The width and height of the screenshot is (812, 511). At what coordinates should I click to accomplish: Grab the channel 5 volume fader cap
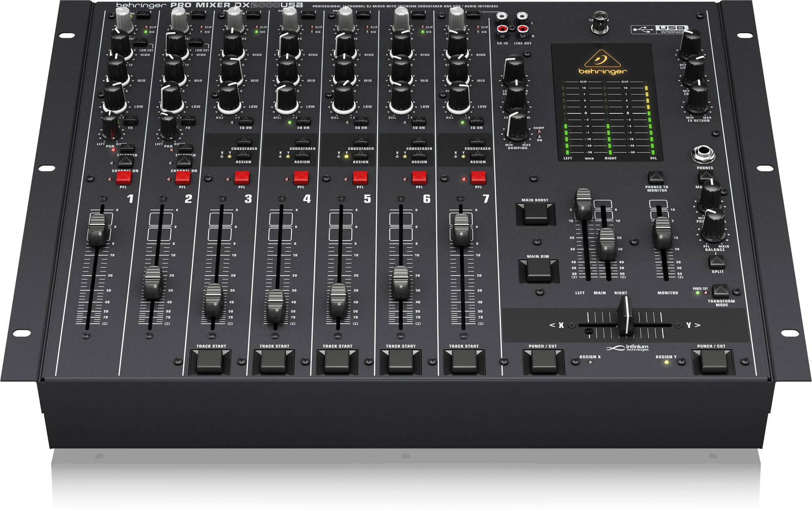click(338, 300)
